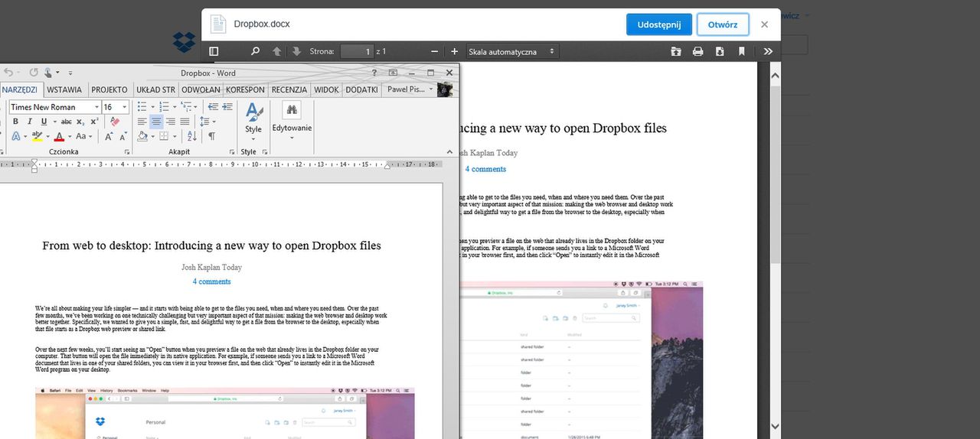Viewport: 980px width, 439px height.
Task: Align text right in Word
Action: 171,122
